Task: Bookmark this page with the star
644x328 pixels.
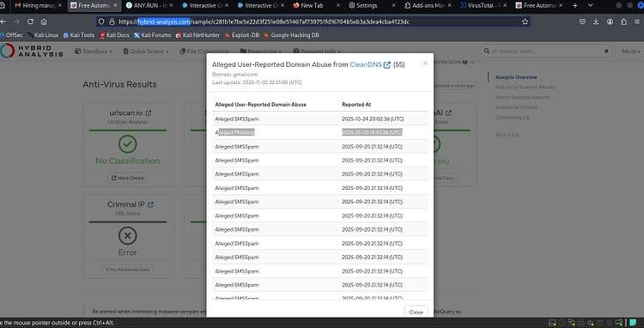Action: tap(525, 21)
